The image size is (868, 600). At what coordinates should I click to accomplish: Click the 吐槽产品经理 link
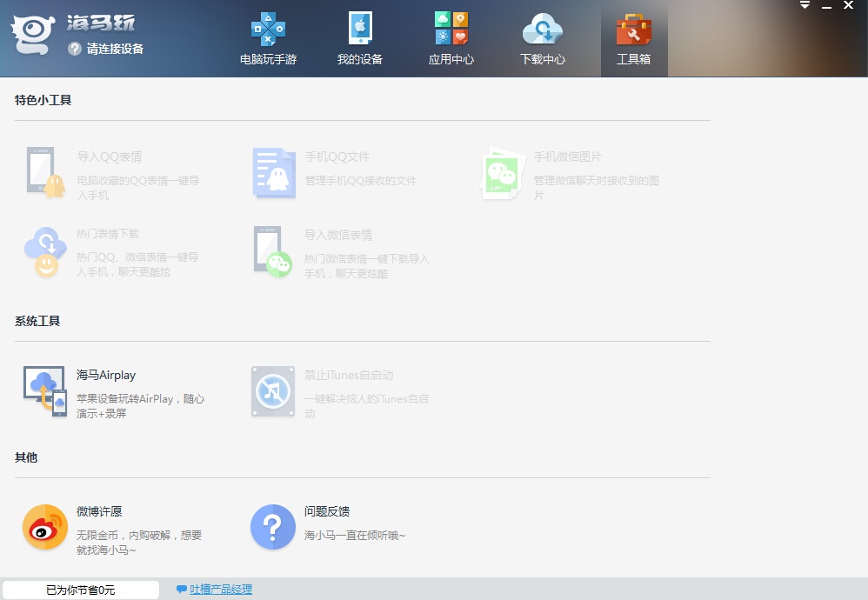221,590
